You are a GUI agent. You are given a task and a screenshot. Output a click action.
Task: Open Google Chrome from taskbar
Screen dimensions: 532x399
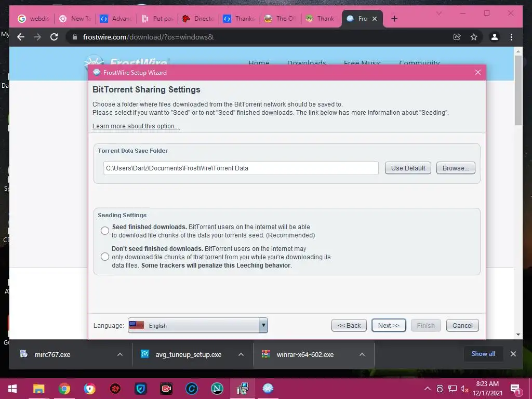(x=64, y=389)
